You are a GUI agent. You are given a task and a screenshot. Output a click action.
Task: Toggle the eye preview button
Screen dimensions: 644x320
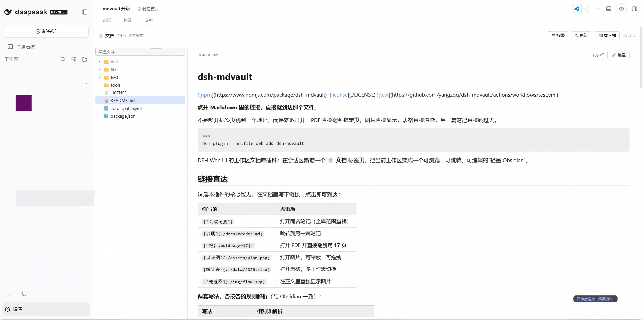click(x=622, y=9)
